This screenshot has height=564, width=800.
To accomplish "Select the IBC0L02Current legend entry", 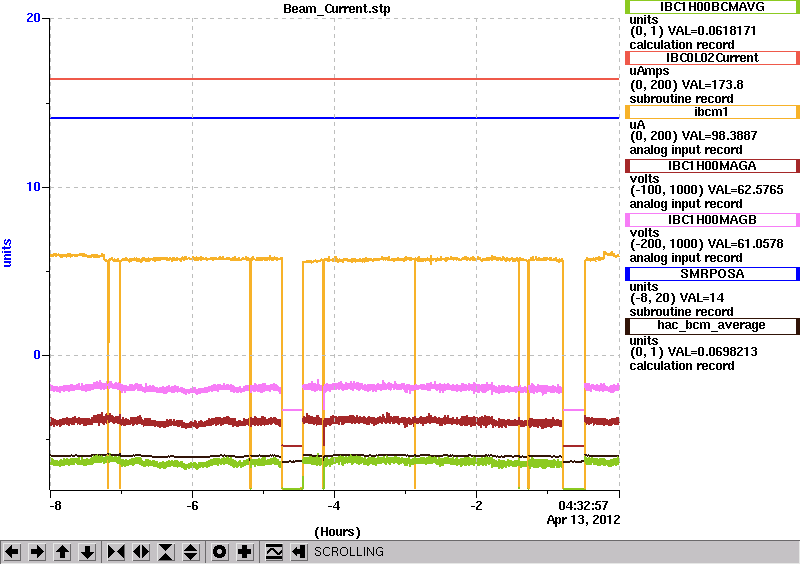I will pos(712,58).
